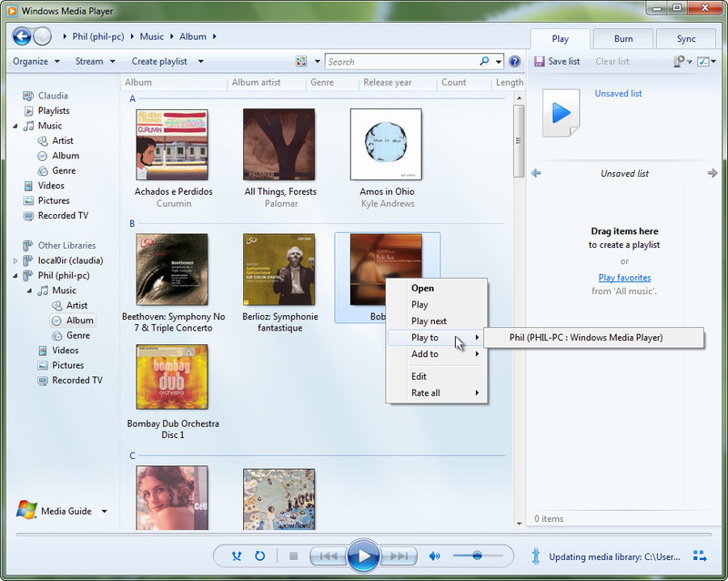Switch to the Burn tab
The image size is (728, 581).
(623, 39)
